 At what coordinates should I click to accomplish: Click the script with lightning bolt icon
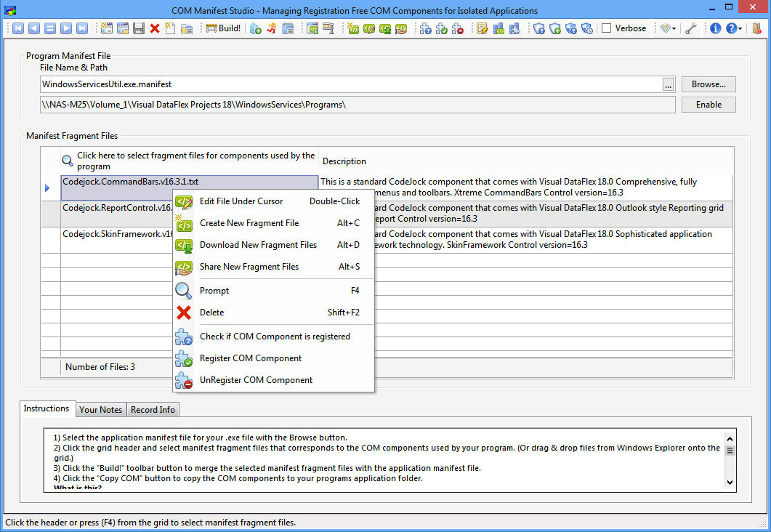click(x=483, y=28)
